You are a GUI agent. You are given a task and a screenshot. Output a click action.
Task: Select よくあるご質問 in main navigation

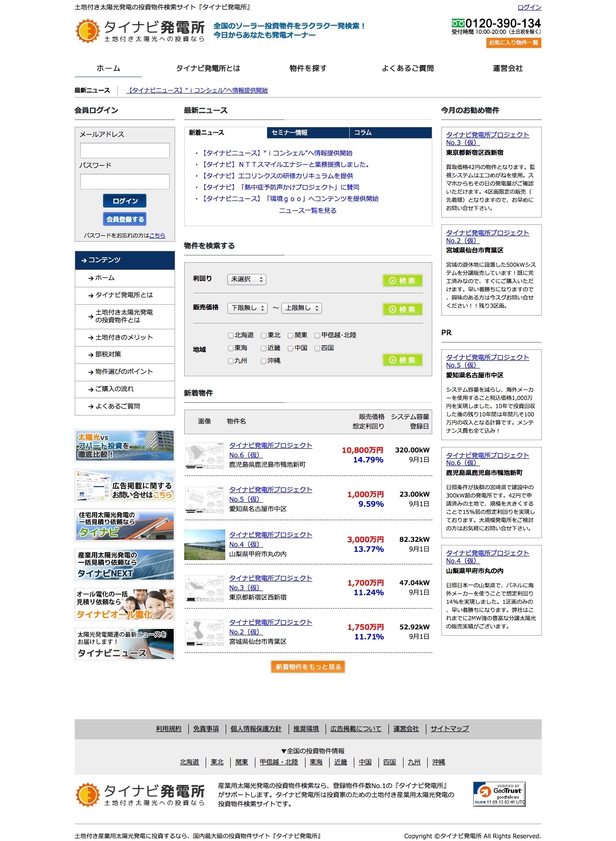(x=408, y=68)
